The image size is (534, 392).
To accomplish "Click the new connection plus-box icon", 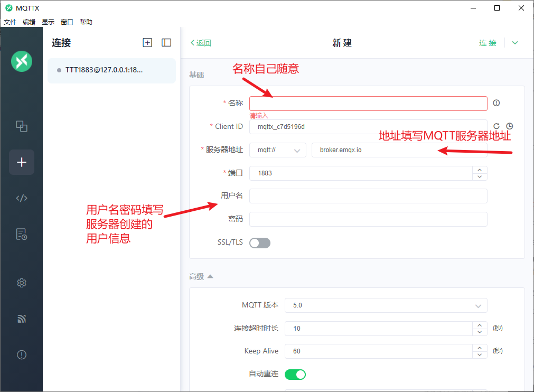I will [147, 43].
